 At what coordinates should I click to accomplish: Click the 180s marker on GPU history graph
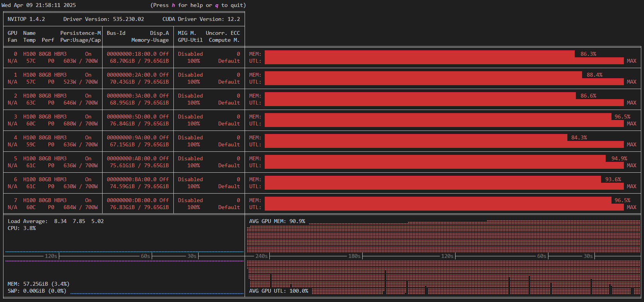[x=355, y=256]
